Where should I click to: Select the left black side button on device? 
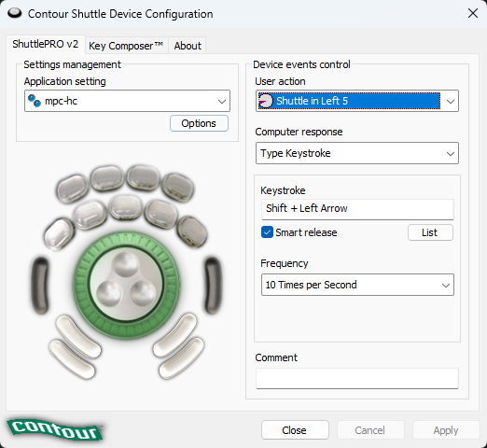coord(40,286)
